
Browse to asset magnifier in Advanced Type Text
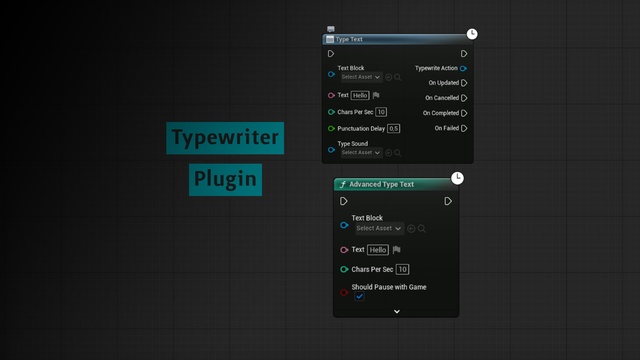[x=422, y=229]
